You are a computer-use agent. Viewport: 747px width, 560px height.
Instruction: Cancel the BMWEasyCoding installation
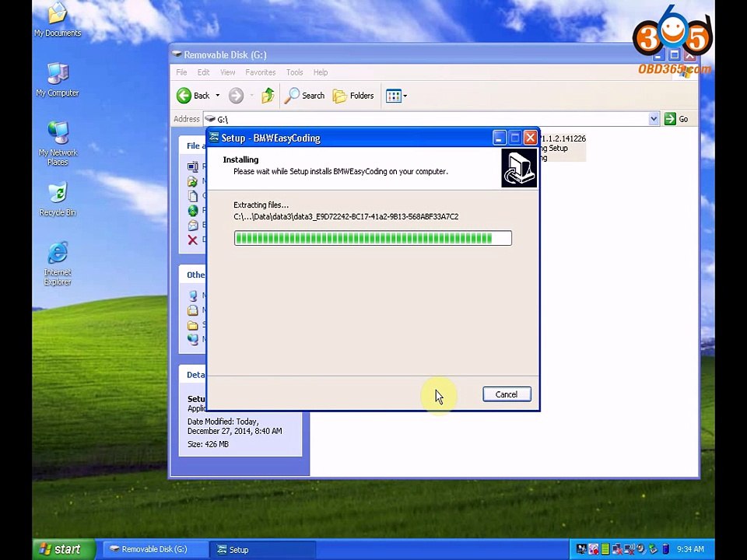pos(507,394)
